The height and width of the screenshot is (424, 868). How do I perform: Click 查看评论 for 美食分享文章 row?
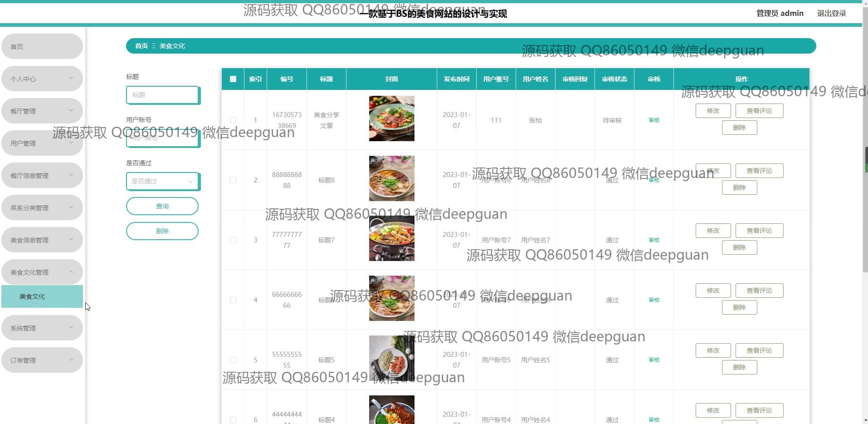(x=760, y=111)
